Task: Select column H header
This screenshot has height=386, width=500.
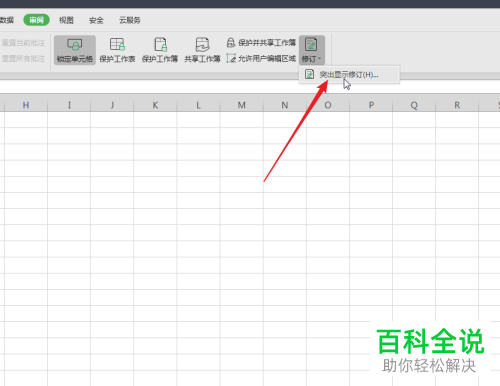Action: [26, 105]
